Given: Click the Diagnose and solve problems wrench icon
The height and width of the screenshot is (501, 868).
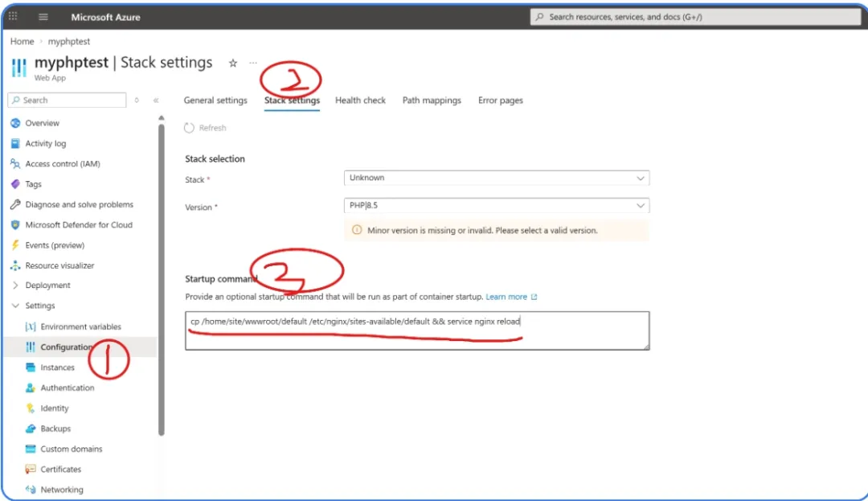Looking at the screenshot, I should [x=15, y=204].
